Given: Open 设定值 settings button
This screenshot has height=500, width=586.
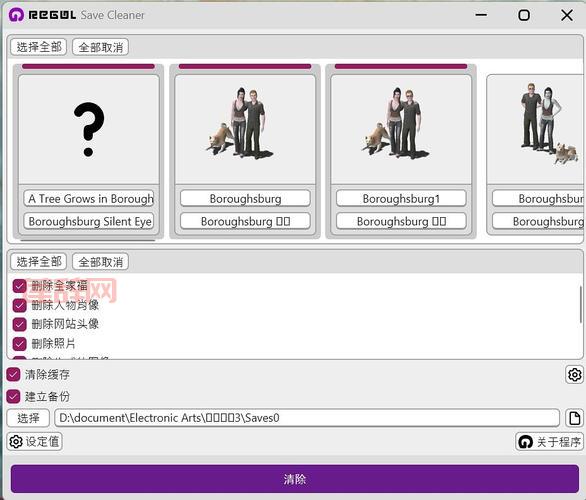Looking at the screenshot, I should tap(34, 442).
